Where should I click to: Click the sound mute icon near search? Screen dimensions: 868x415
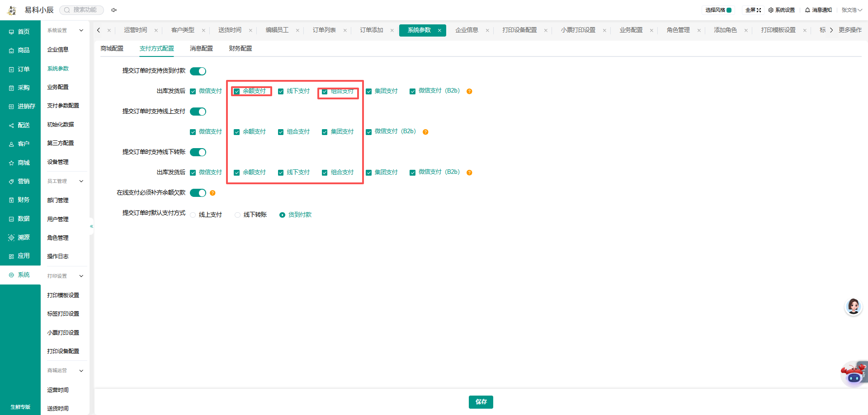114,10
